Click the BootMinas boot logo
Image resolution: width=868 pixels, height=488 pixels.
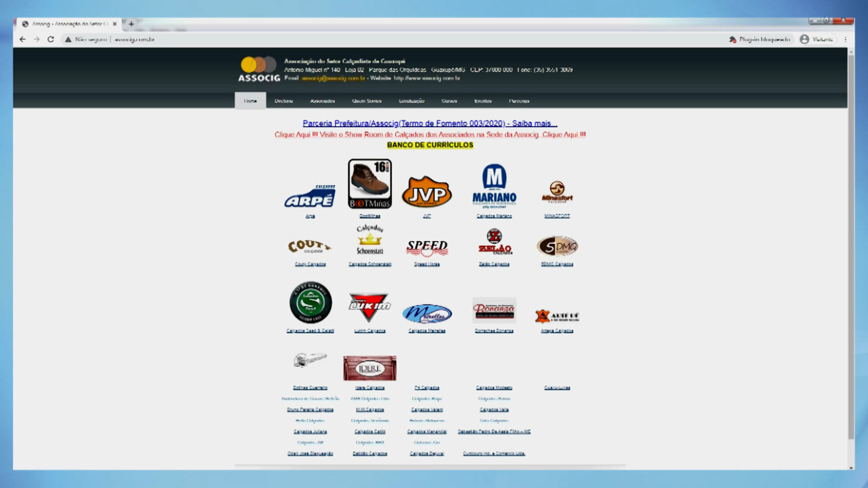coord(370,184)
